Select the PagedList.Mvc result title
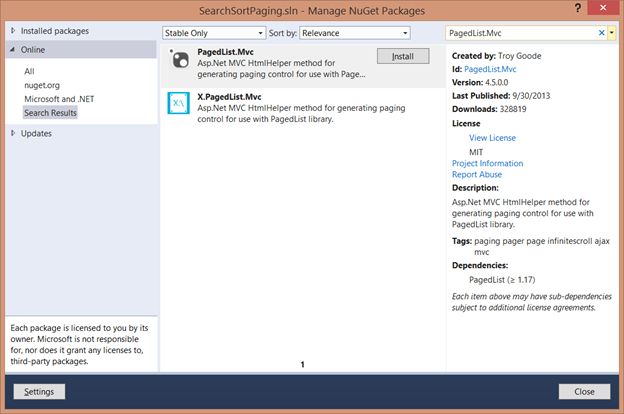 coord(225,52)
